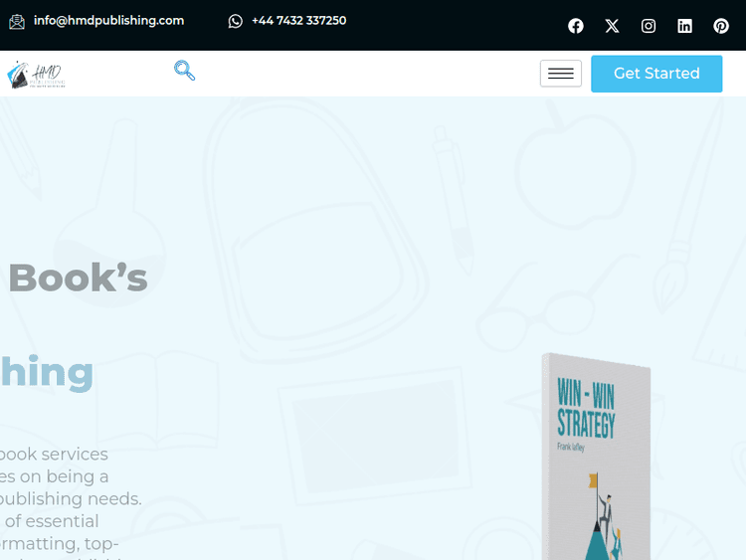Click the WhatsApp icon
The image size is (746, 560).
click(235, 21)
